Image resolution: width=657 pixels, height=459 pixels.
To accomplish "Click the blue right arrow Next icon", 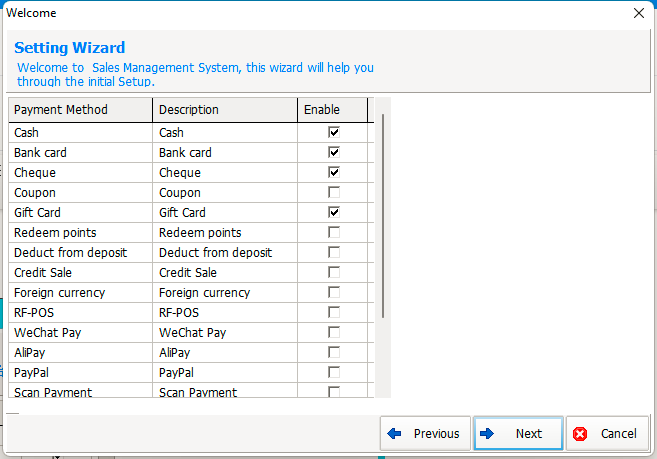I will point(487,433).
